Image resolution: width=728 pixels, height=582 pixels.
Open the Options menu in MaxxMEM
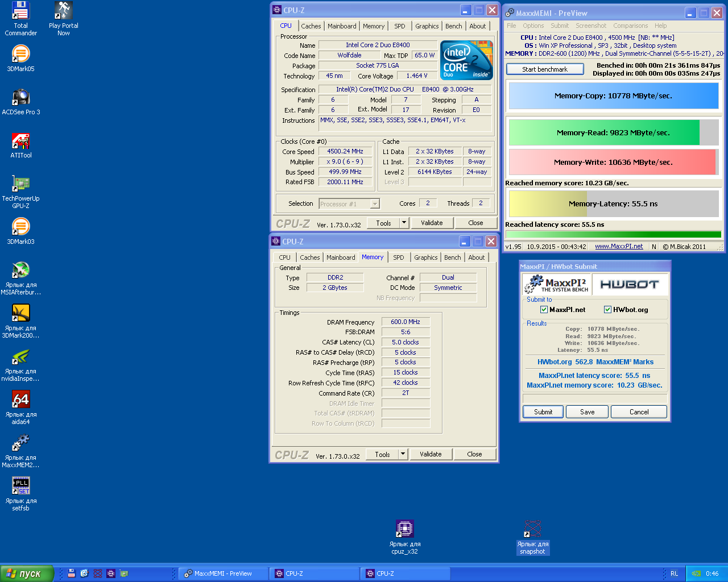pyautogui.click(x=533, y=26)
